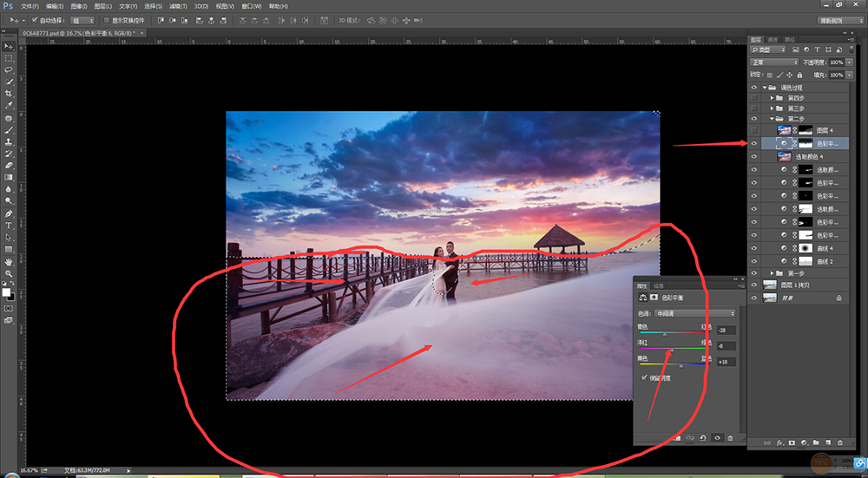Viewport: 868px width, 478px height.
Task: Click the 0C6A8771.psd document tab
Action: (x=82, y=33)
